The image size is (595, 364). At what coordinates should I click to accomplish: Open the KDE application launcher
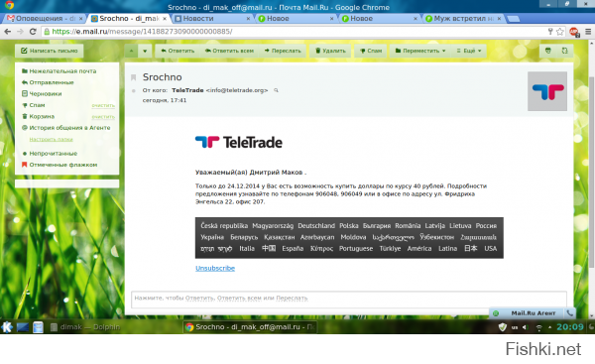coord(7,326)
